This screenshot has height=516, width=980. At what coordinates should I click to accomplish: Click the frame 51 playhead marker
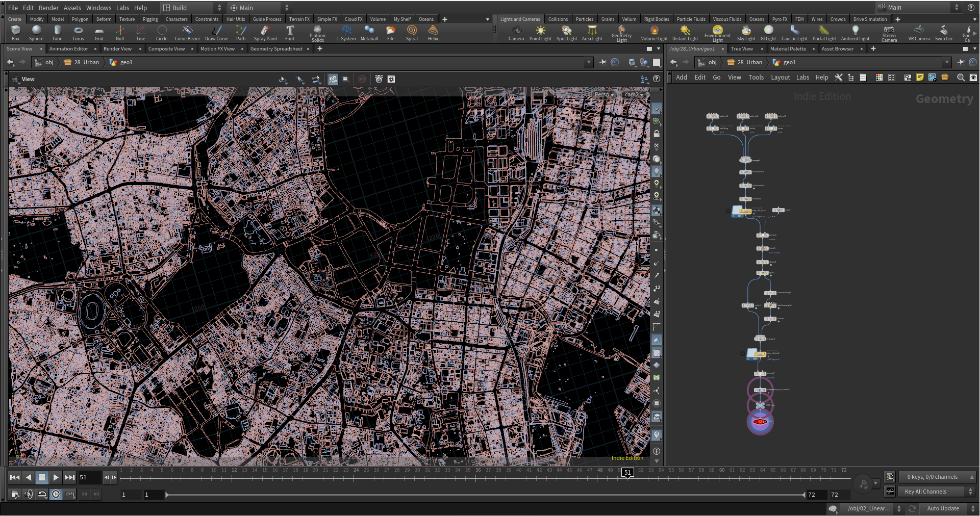click(x=627, y=473)
